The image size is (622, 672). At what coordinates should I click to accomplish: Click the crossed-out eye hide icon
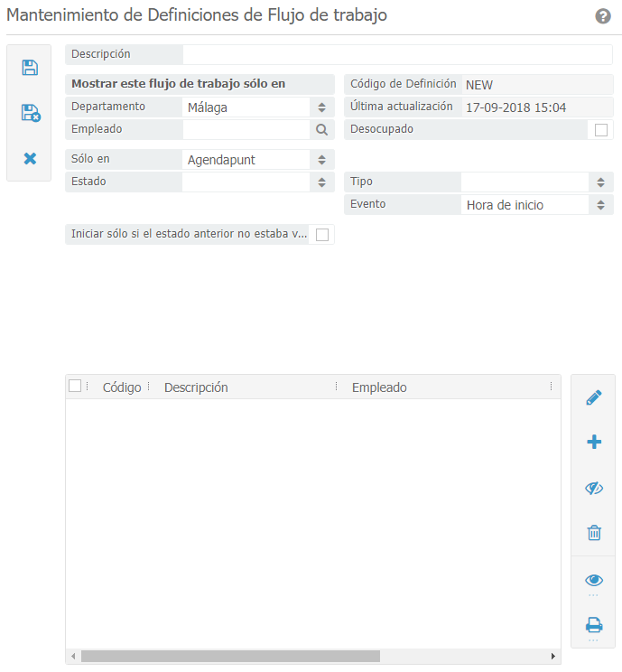click(594, 488)
